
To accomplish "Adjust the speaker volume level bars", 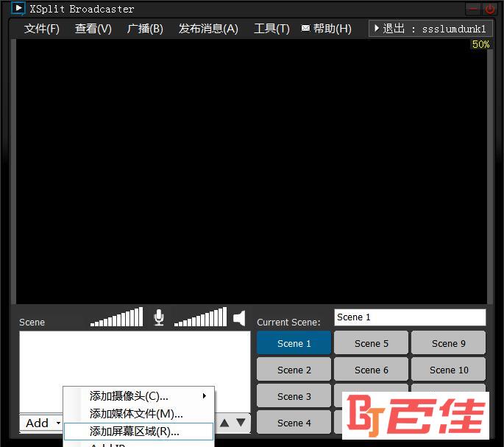I will (201, 317).
